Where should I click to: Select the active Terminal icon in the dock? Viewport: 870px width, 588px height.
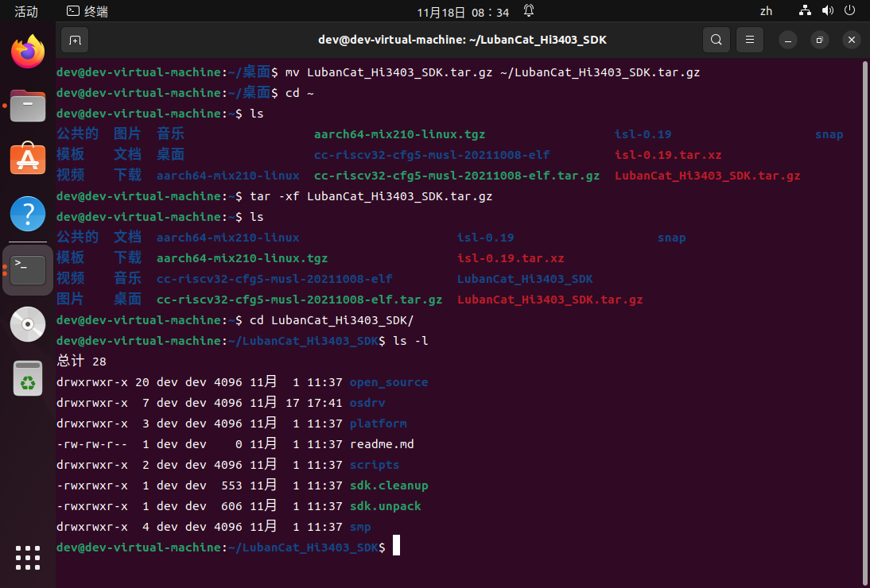[27, 269]
